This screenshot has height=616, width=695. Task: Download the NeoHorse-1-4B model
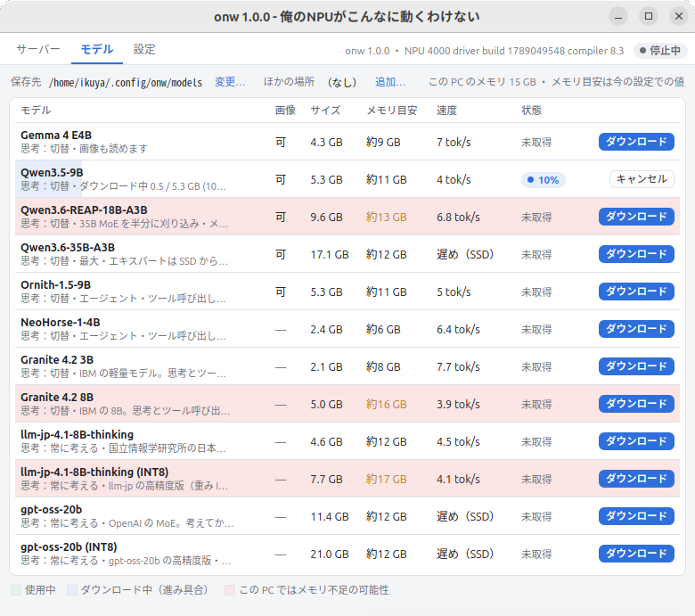tap(636, 329)
